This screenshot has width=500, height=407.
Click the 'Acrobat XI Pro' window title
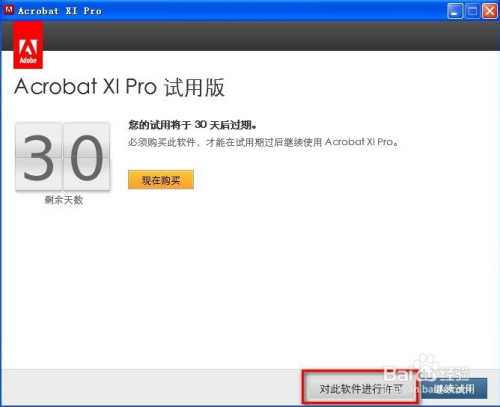point(60,11)
